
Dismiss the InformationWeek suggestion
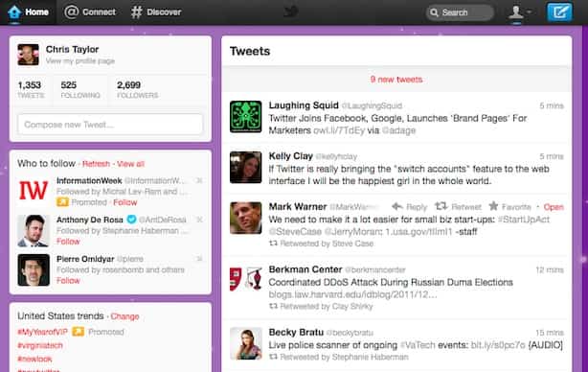click(x=199, y=181)
